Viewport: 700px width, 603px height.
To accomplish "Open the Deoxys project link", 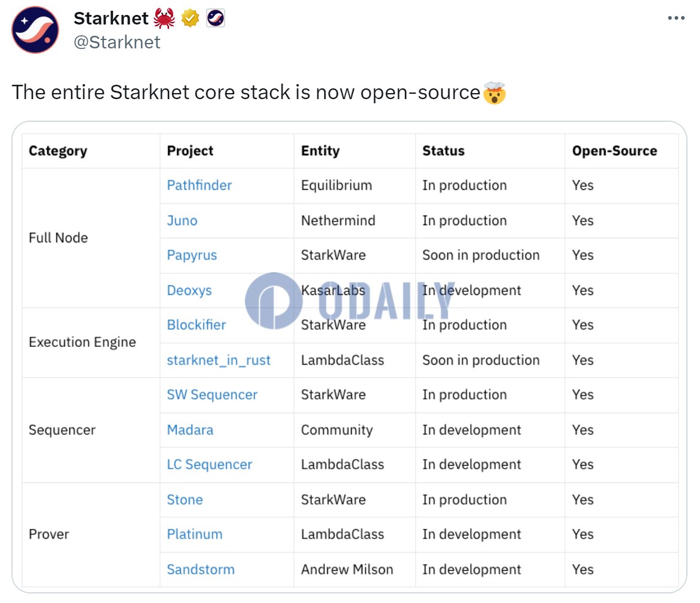I will 189,290.
